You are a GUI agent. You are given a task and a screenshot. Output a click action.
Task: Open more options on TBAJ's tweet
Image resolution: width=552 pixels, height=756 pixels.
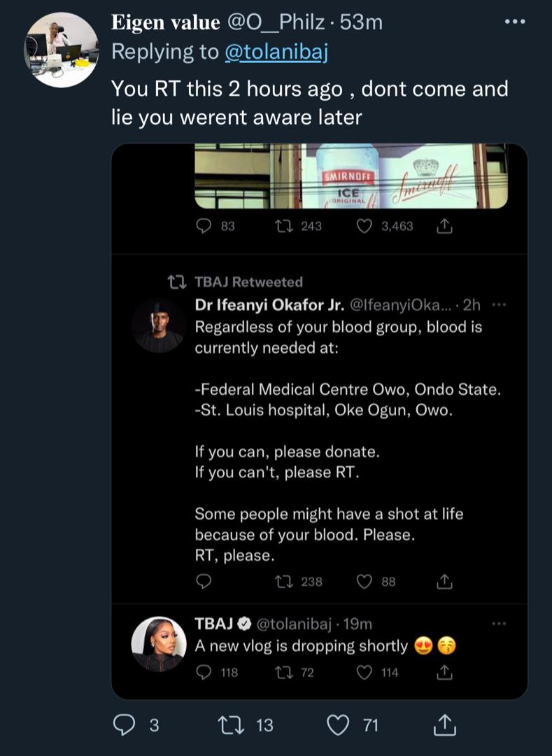pyautogui.click(x=499, y=623)
